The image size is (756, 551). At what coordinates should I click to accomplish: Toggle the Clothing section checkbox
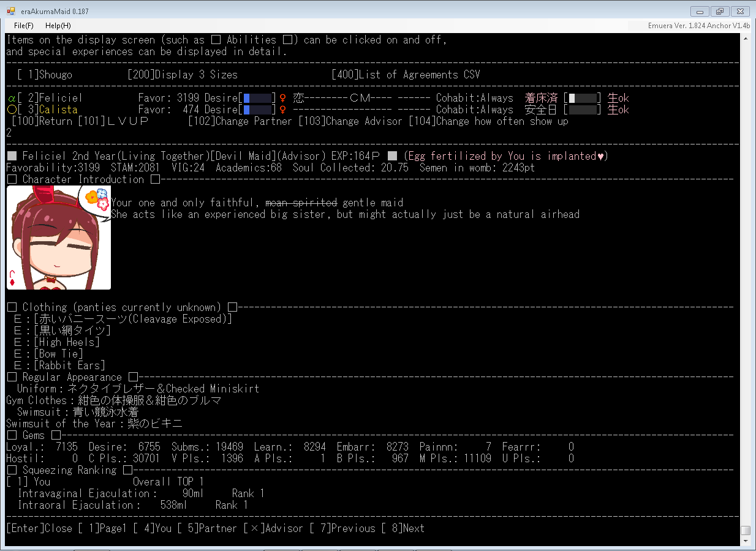(12, 307)
